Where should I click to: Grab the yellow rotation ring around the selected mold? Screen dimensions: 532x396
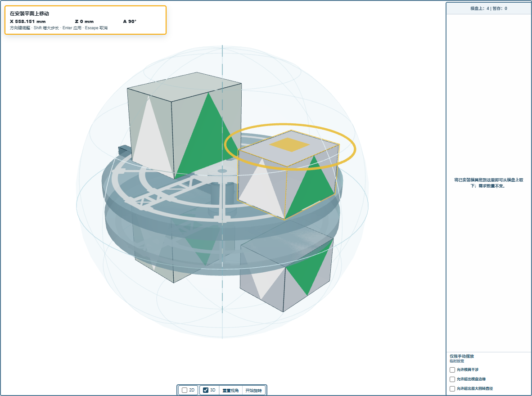354,149
